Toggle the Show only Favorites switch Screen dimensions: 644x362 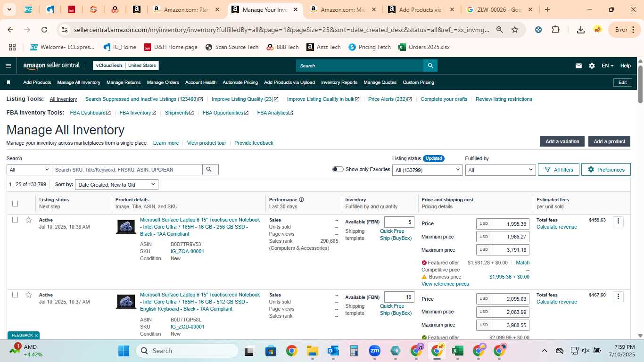click(338, 169)
